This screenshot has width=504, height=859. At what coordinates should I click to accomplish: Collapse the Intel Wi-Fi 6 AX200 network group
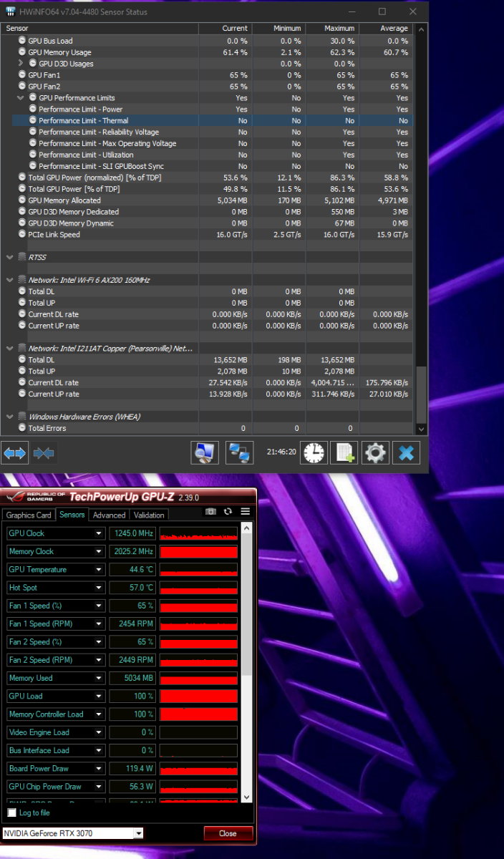tap(10, 280)
